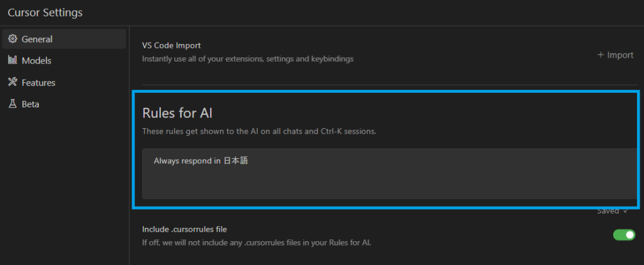Switch to the Models settings tab
The height and width of the screenshot is (265, 644).
click(x=64, y=60)
